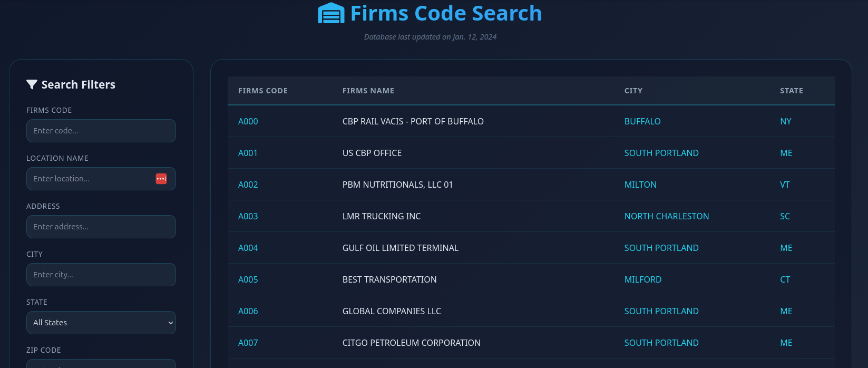Screen dimensions: 868x368
Task: Click SOUTH PORTLAND city in row A001
Action: tap(661, 153)
